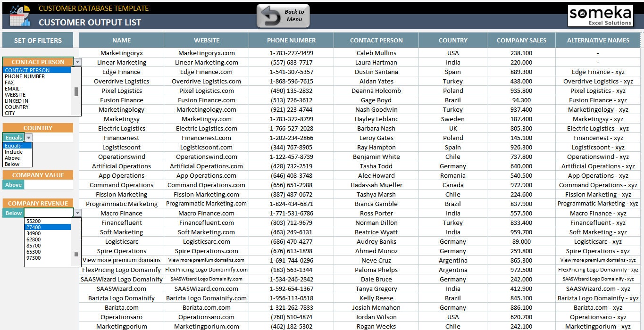
Task: Click the Someka Excel Solutions logo
Action: tap(600, 15)
